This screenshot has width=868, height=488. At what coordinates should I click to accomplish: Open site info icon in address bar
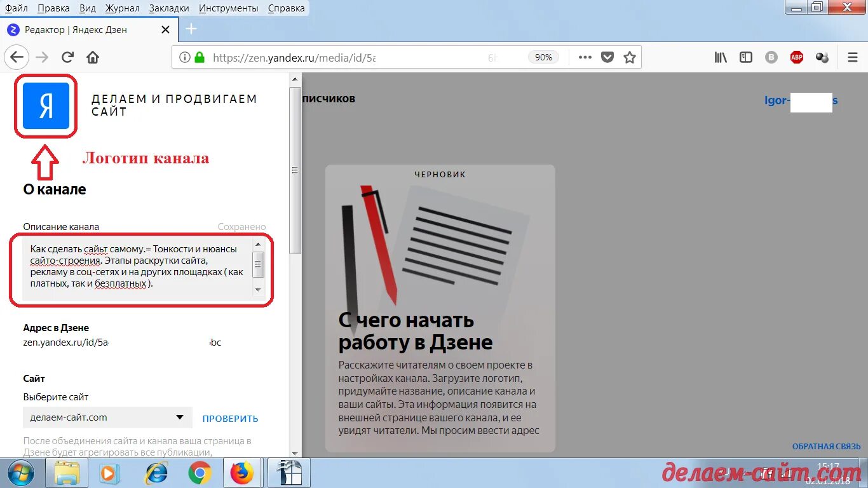(x=184, y=57)
